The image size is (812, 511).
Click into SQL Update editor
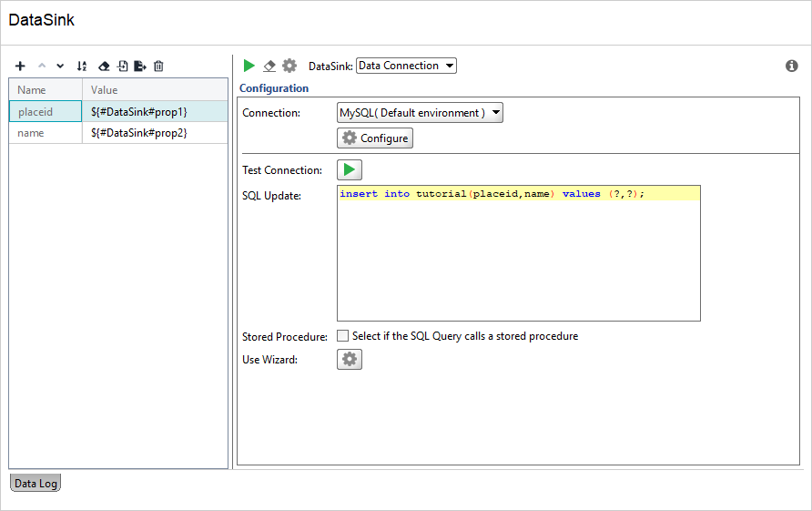[x=518, y=253]
